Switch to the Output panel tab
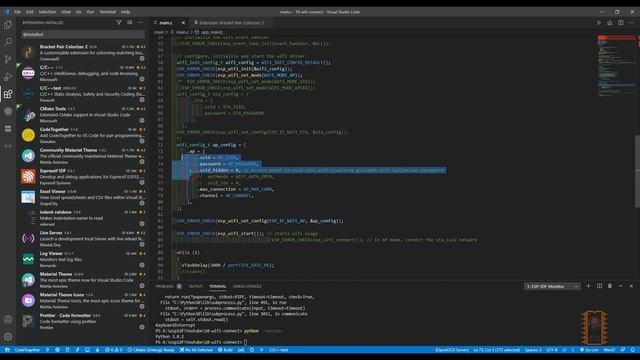 pyautogui.click(x=196, y=287)
